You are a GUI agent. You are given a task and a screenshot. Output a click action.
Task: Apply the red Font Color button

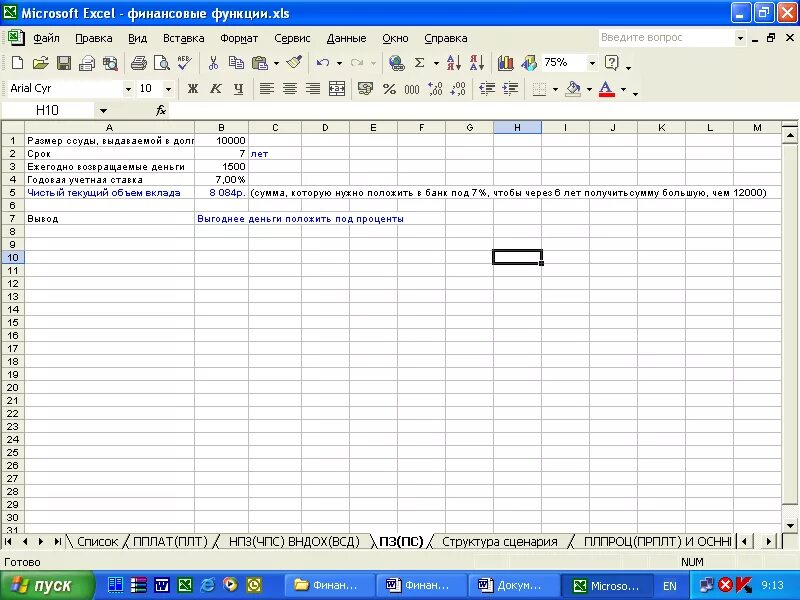(606, 89)
